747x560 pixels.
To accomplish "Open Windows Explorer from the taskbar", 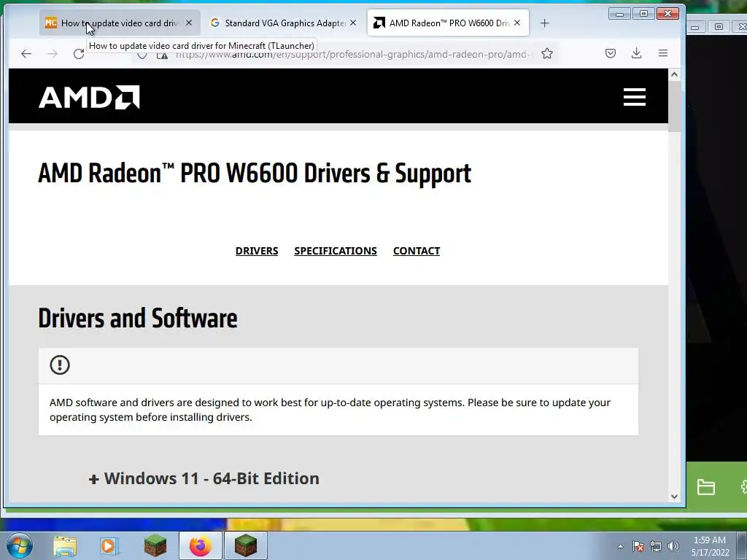I will point(65,545).
